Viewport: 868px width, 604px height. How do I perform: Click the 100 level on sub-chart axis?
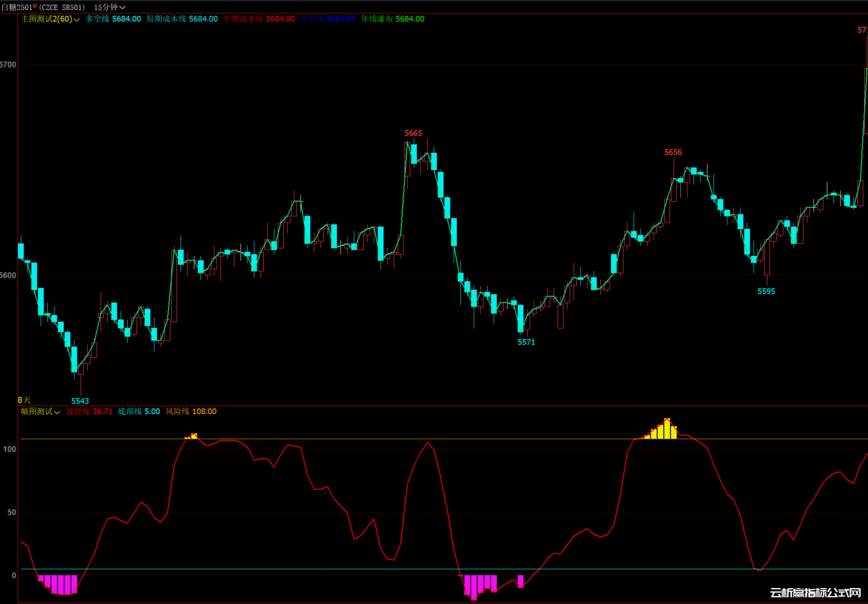pos(9,449)
